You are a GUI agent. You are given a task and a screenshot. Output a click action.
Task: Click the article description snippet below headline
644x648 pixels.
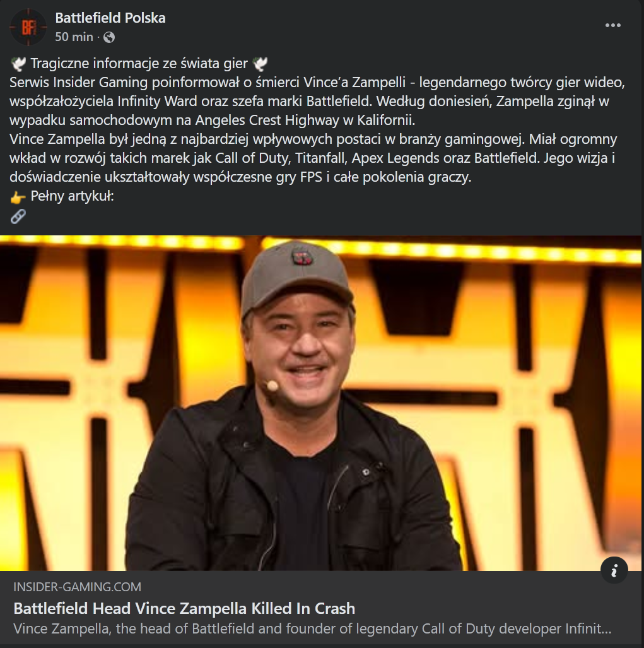(x=312, y=628)
